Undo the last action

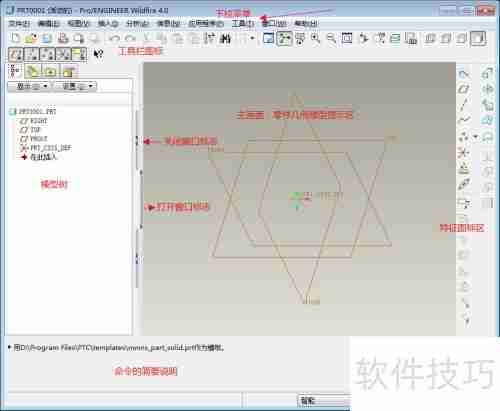[114, 39]
